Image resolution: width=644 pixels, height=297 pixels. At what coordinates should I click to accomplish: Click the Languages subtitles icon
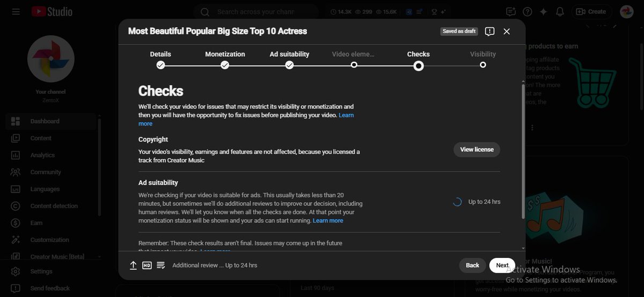(16, 189)
